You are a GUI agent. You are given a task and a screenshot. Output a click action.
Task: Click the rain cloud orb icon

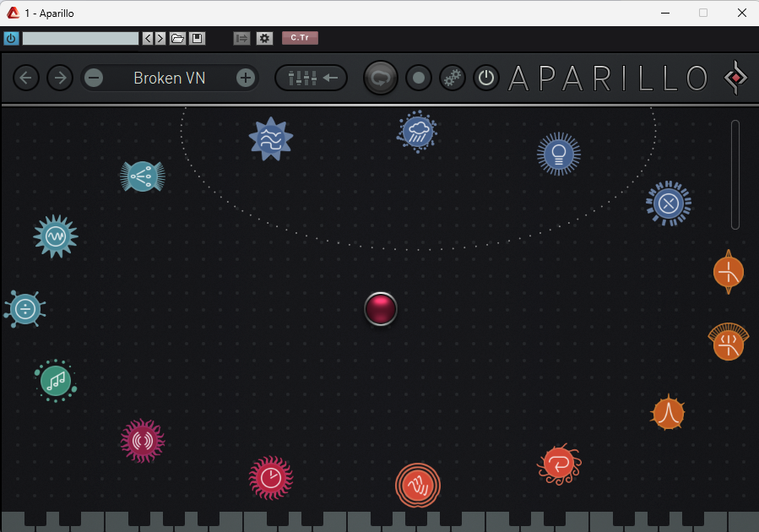417,131
